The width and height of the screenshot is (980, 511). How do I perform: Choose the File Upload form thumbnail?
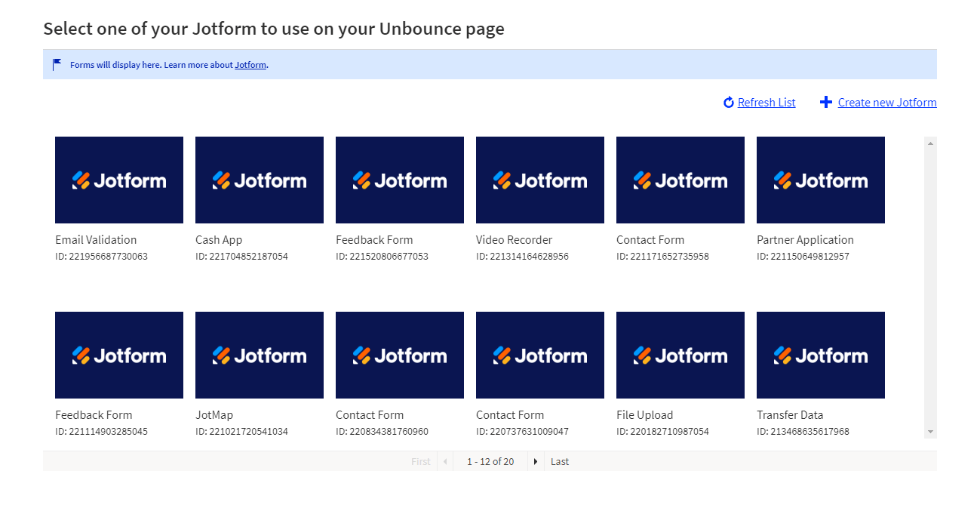click(x=680, y=355)
